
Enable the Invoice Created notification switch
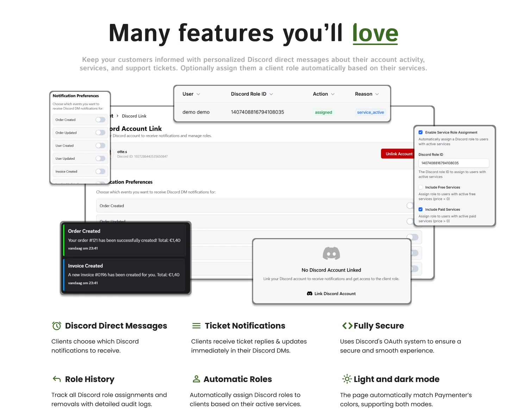click(x=100, y=171)
